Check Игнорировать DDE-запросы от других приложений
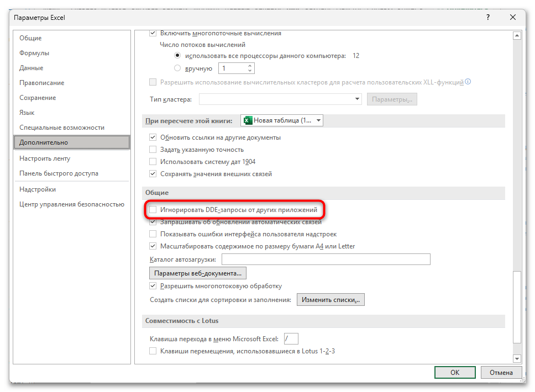 pos(153,210)
